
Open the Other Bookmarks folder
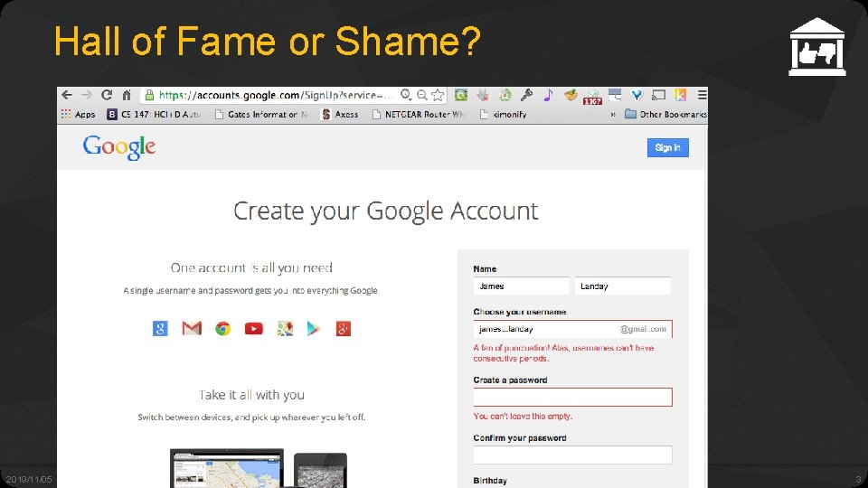pyautogui.click(x=666, y=114)
